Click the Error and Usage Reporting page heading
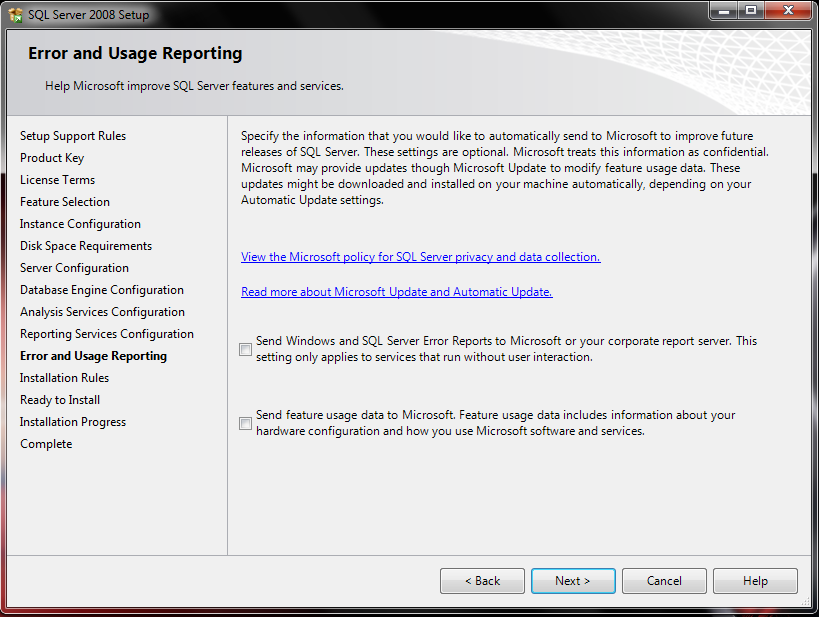Image resolution: width=819 pixels, height=617 pixels. pos(135,53)
